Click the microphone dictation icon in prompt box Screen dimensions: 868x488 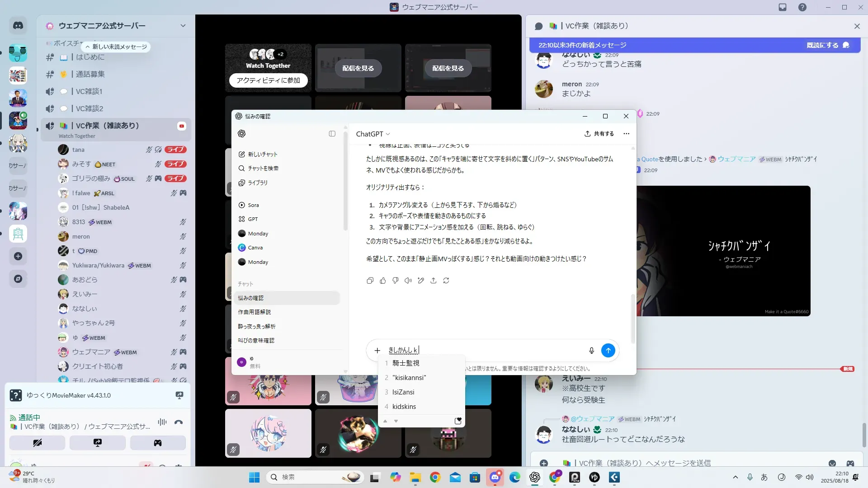591,351
